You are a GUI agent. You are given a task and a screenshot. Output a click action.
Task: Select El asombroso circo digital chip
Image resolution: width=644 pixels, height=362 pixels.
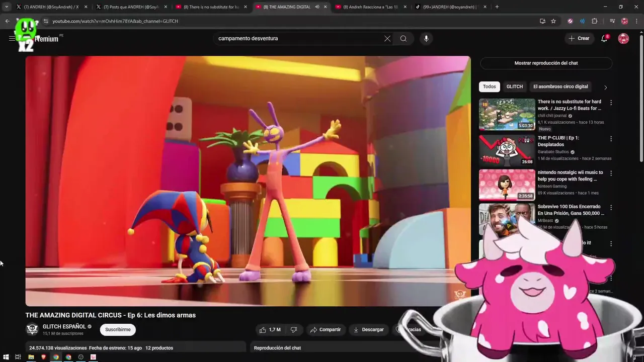[x=560, y=86]
